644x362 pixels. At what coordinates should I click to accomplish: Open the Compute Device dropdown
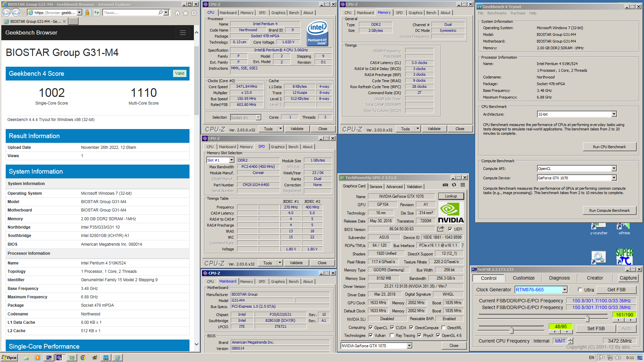tap(614, 178)
